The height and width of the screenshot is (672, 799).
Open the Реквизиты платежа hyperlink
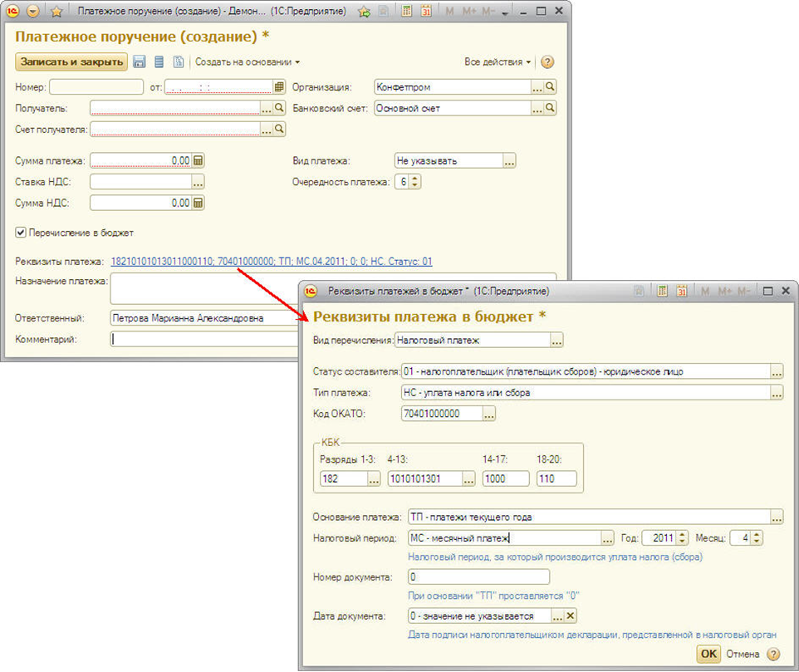click(272, 262)
